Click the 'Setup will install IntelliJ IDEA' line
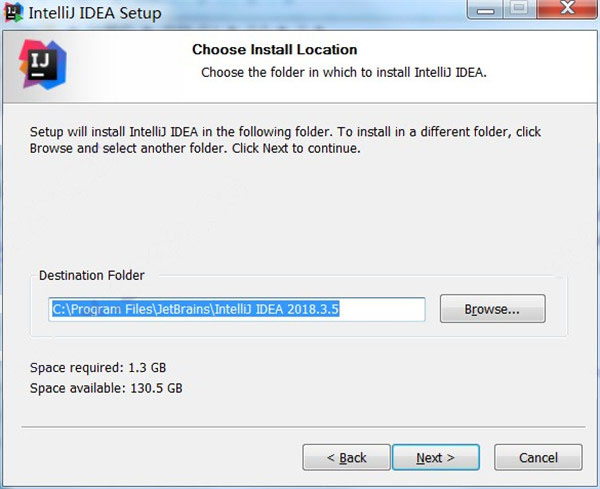The height and width of the screenshot is (489, 600). point(285,132)
